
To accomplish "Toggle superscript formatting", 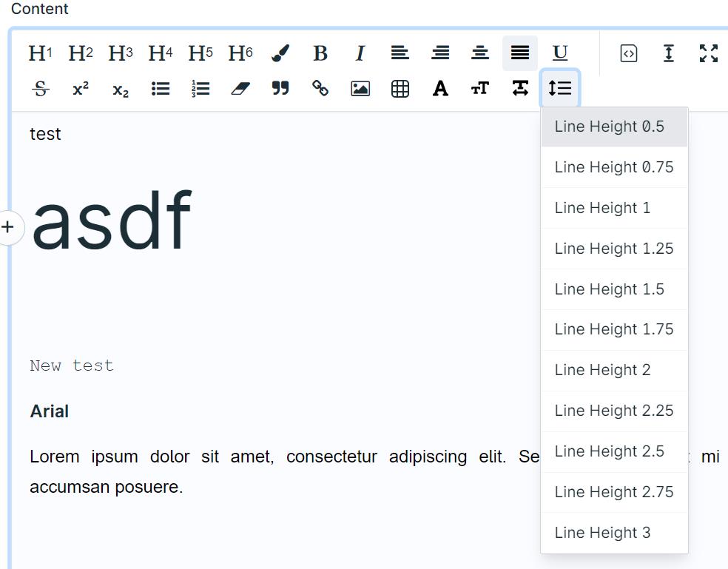I will (81, 88).
